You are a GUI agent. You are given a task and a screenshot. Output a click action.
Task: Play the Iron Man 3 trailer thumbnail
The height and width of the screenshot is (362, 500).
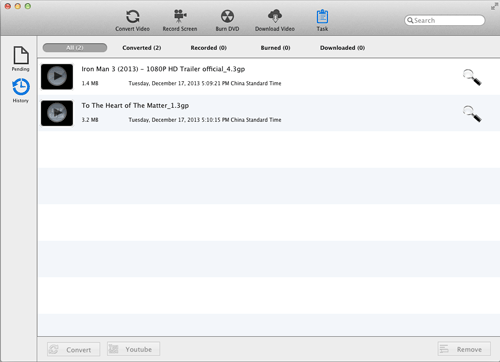click(x=57, y=77)
